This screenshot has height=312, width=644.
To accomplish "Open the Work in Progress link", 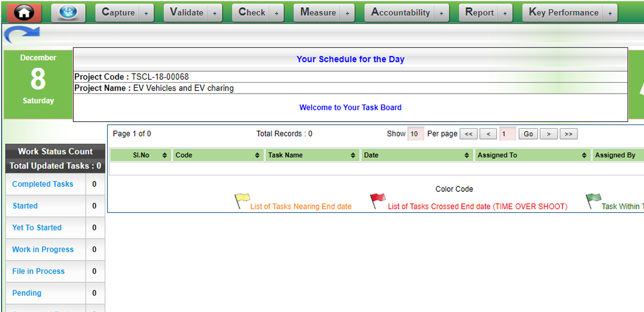I will [42, 249].
